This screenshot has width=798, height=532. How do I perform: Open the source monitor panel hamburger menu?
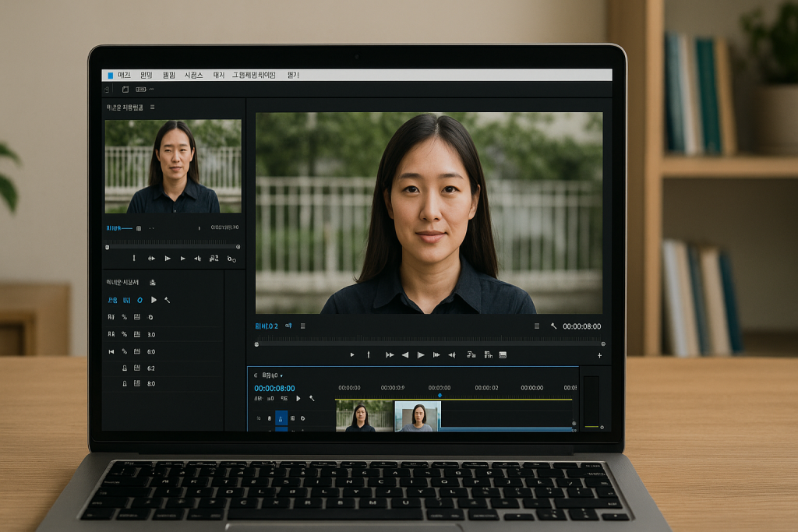click(x=152, y=107)
